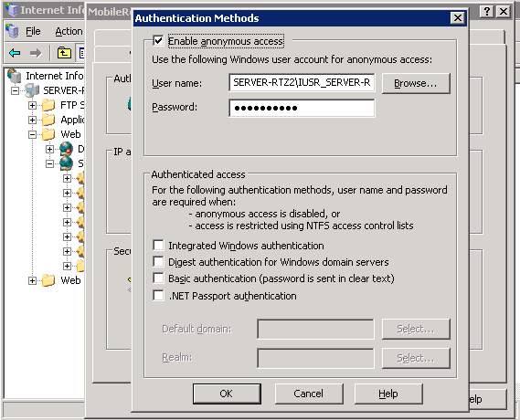Expand the FTP Sites folder
This screenshot has height=420, width=520.
[32, 105]
